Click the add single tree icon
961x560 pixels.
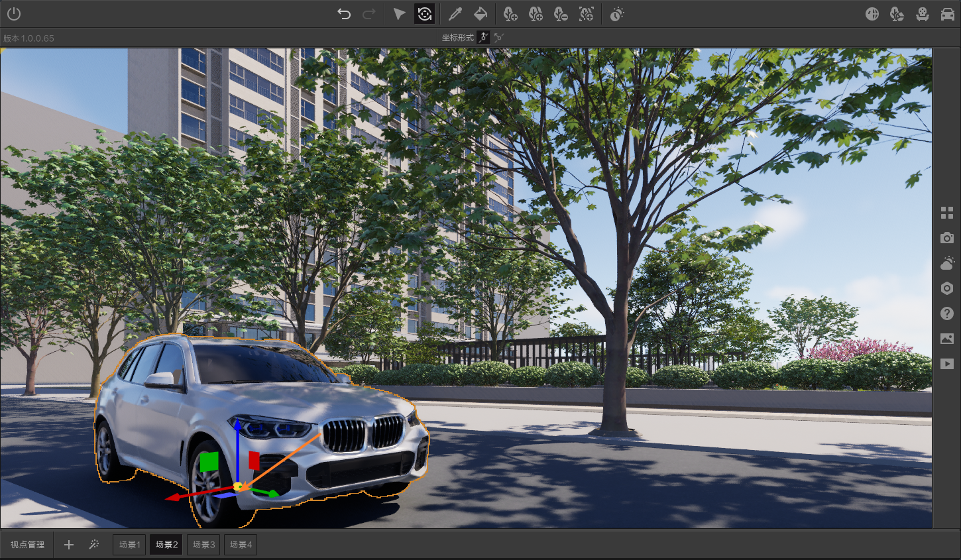510,14
